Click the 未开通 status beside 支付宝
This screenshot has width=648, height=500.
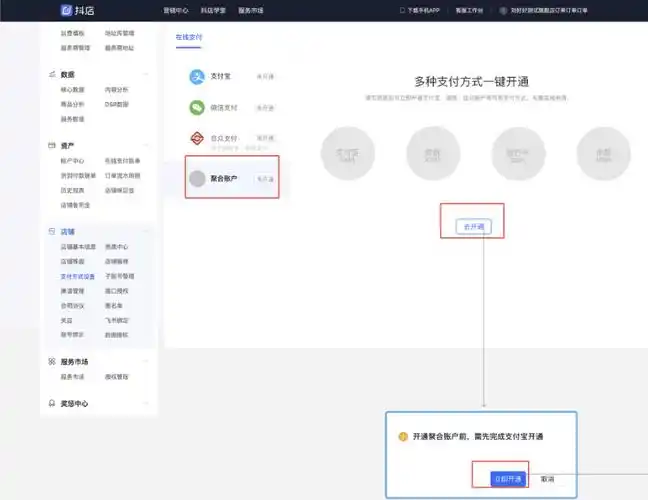pos(265,77)
